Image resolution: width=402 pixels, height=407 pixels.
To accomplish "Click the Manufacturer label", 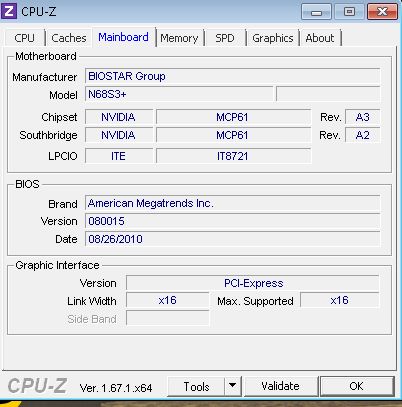I will (45, 77).
